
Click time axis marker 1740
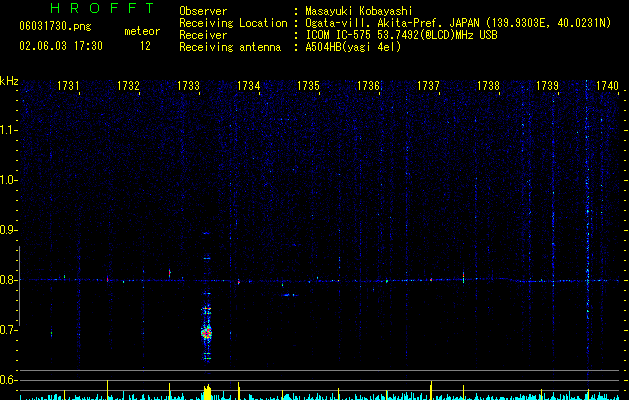click(x=607, y=86)
